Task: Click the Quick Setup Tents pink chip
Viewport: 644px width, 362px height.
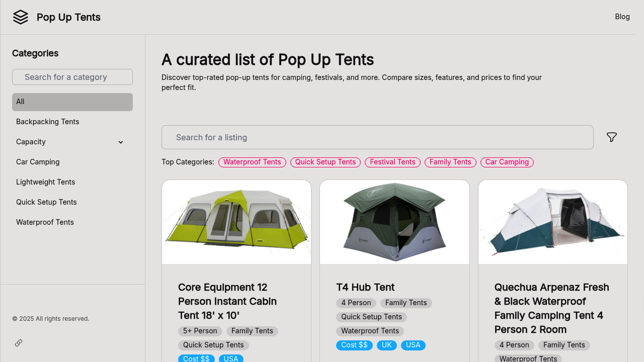Action: click(325, 162)
